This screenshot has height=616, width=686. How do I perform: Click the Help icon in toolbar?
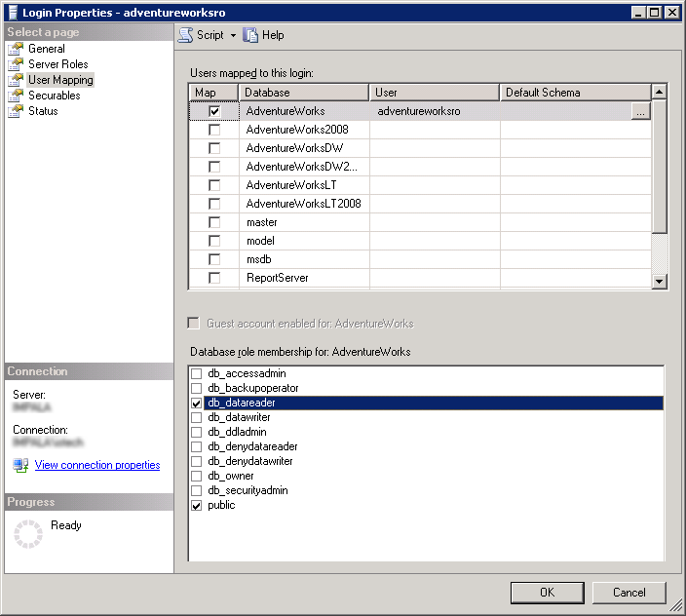click(x=251, y=35)
